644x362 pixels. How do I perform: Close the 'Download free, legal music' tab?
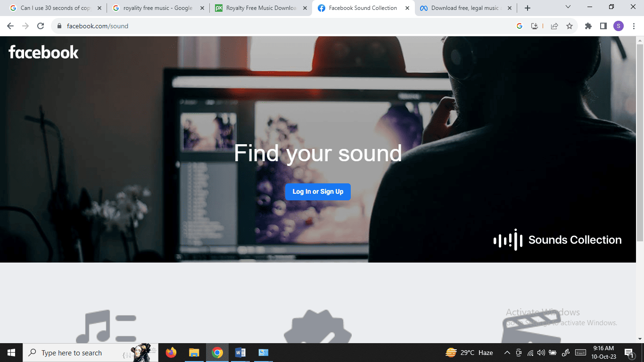coord(510,8)
